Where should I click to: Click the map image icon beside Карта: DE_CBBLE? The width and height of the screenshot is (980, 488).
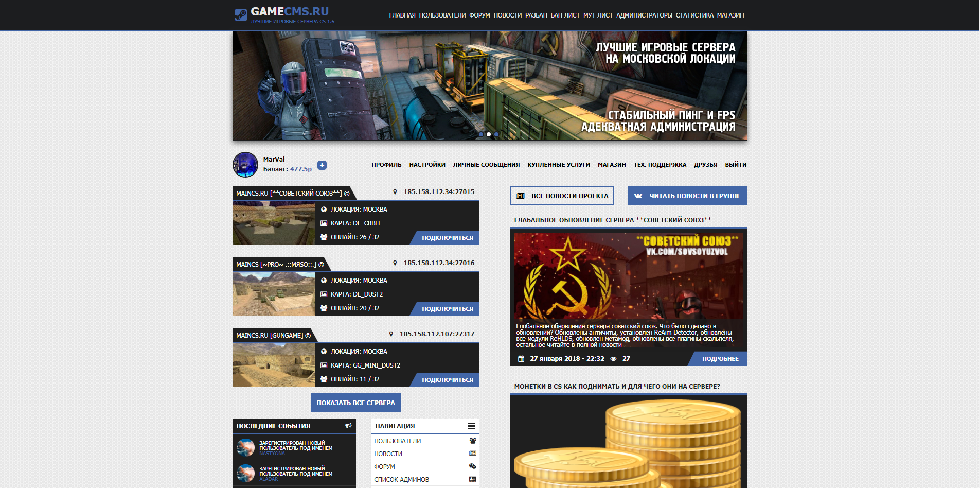pos(324,223)
